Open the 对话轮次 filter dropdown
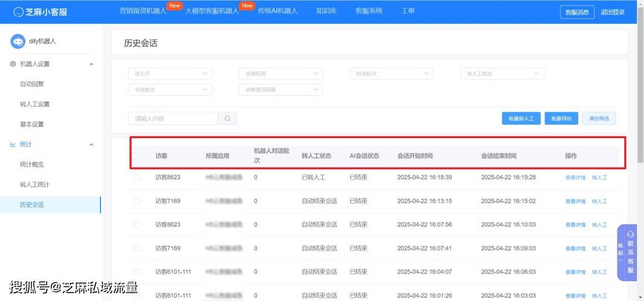644x301 pixels. pos(392,73)
